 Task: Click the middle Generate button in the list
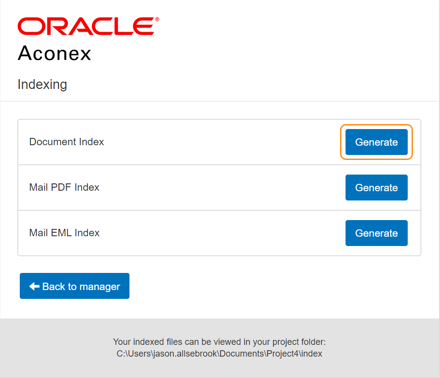coord(376,187)
